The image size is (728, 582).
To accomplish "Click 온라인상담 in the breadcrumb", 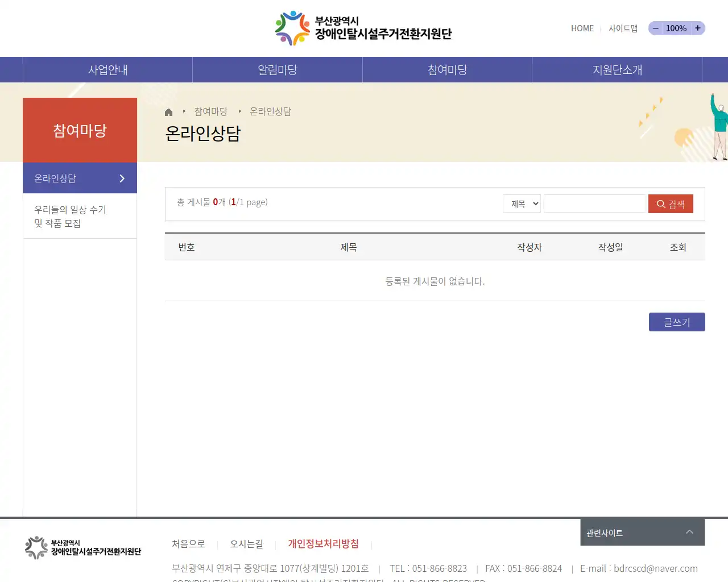I will click(270, 111).
